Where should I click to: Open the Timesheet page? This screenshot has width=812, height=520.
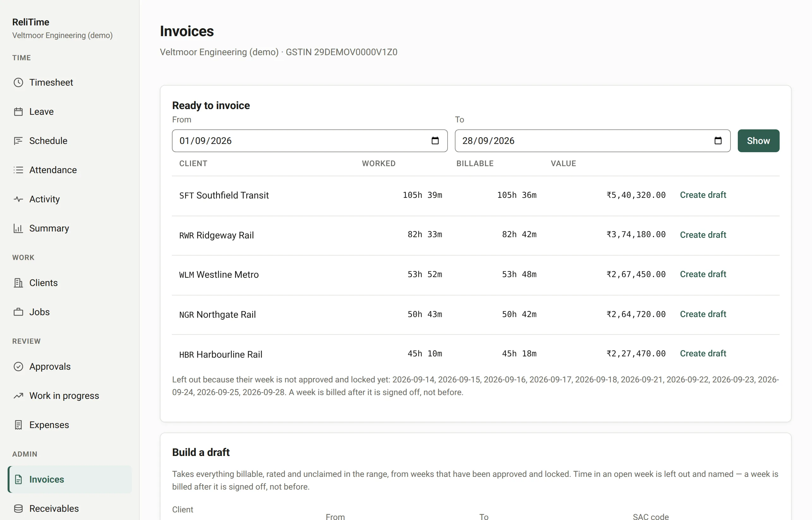[x=69, y=82]
